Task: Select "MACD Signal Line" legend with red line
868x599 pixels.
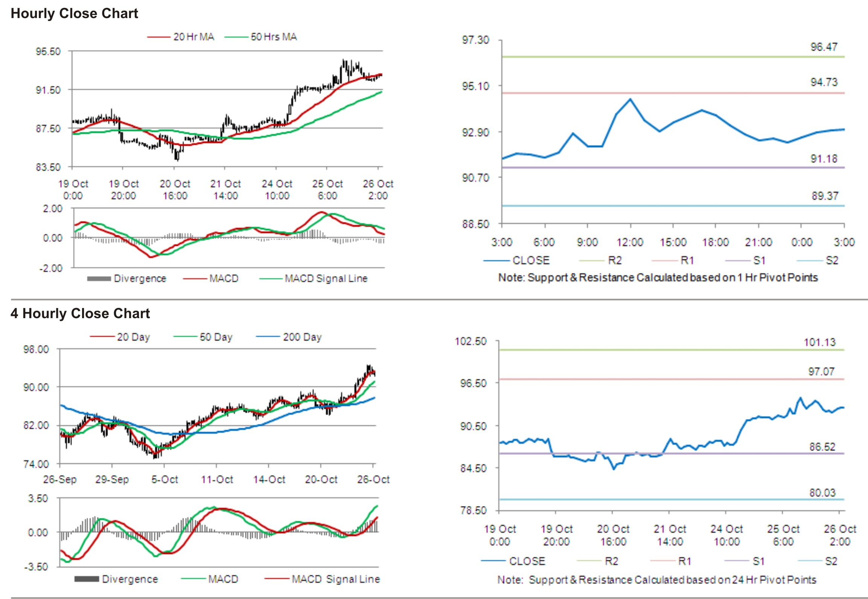Action: tap(336, 579)
